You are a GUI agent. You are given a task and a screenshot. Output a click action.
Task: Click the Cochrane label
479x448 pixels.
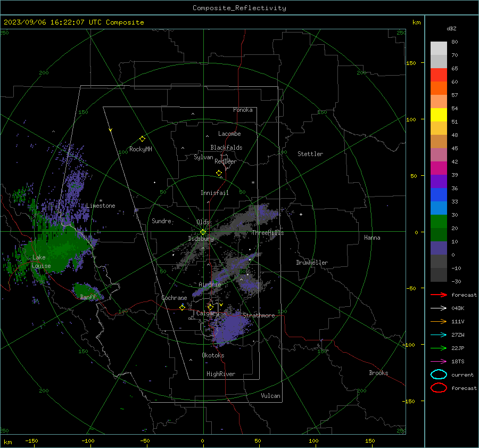click(x=174, y=298)
